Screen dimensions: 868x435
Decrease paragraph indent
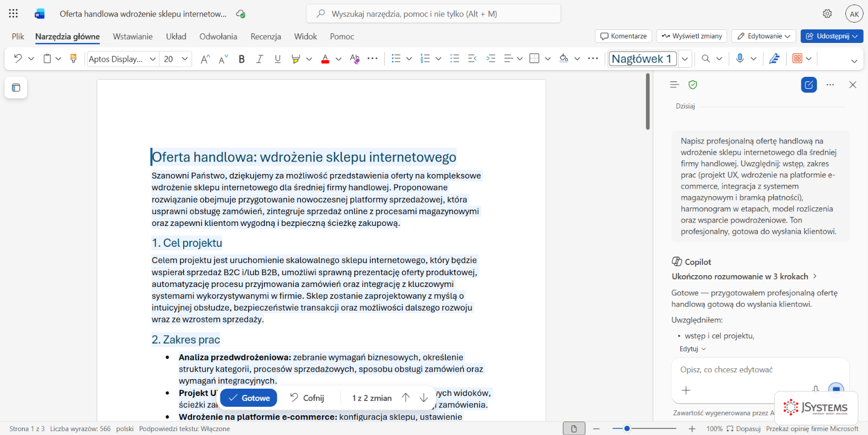click(473, 58)
